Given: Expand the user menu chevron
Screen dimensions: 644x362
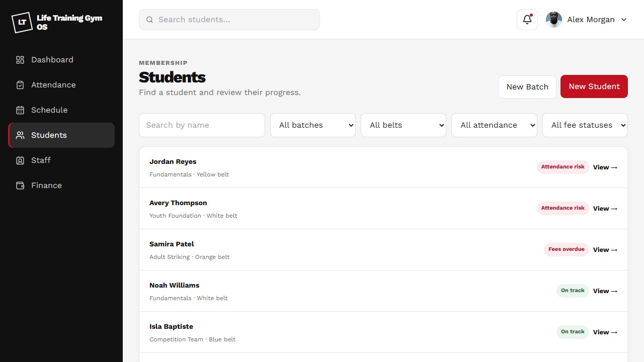Looking at the screenshot, I should 624,20.
